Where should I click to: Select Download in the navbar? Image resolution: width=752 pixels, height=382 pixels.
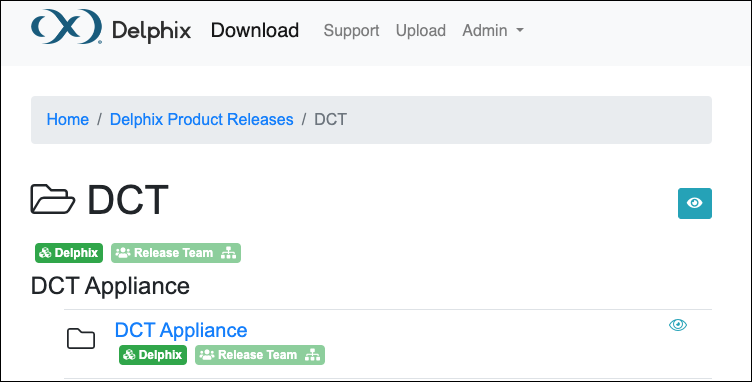(255, 30)
